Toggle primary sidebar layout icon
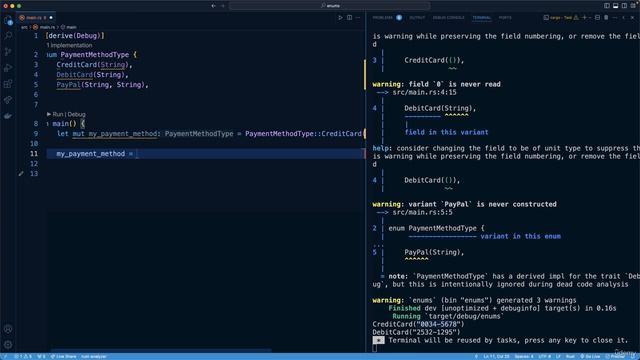This screenshot has height=360, width=640. point(607,6)
